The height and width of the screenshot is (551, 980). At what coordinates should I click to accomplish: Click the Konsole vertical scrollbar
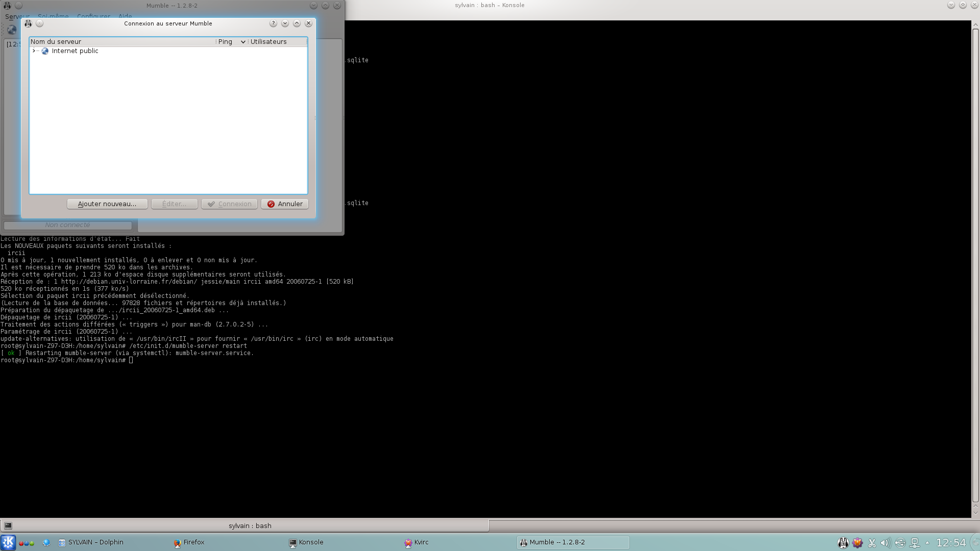(975, 265)
